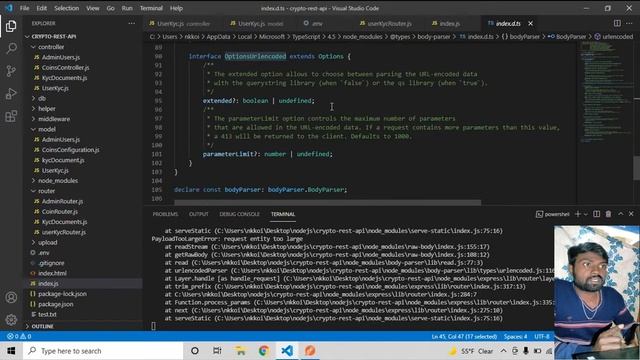Screen dimensions: 640x360
Task: Click the Spaces: 4 indentation status item
Action: tap(515, 336)
